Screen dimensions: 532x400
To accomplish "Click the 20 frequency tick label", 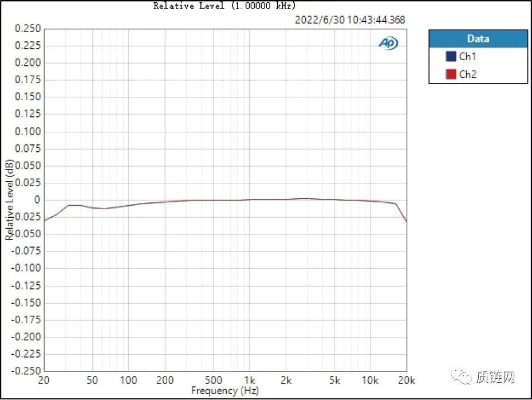I will point(44,380).
